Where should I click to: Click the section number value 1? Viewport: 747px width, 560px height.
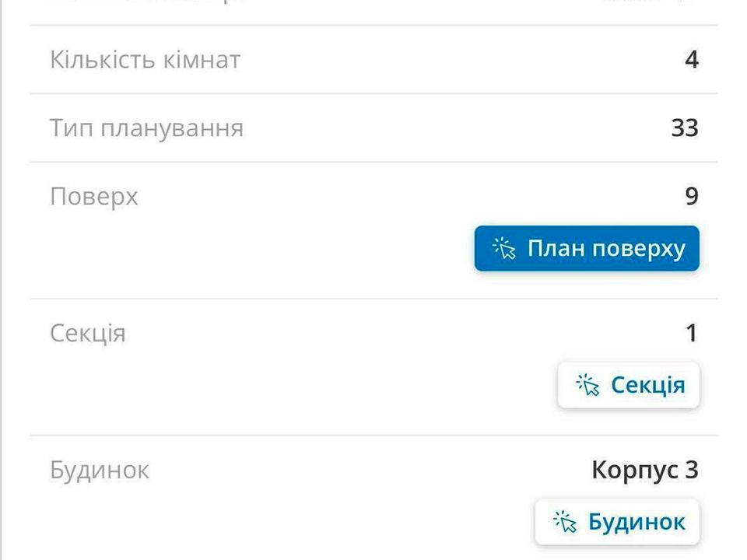point(693,333)
